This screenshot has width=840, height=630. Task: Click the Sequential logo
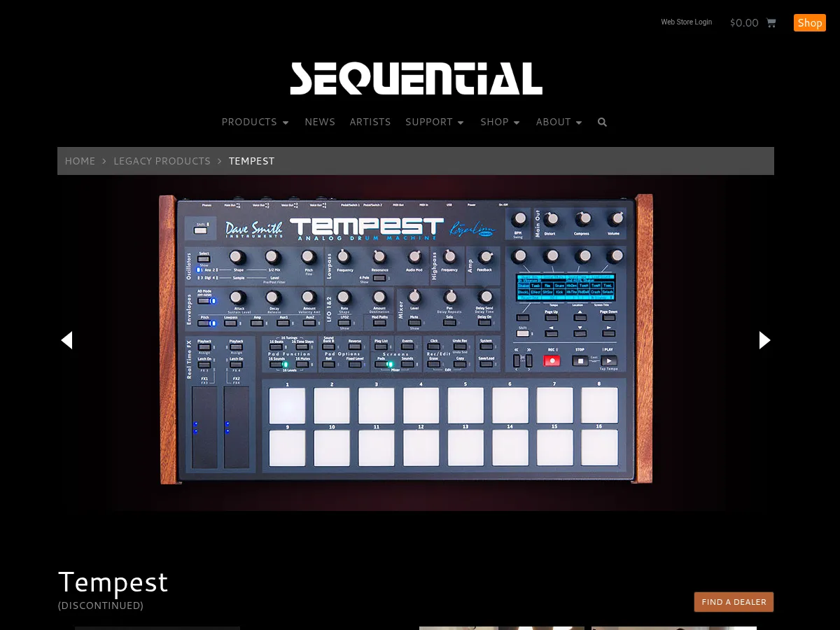tap(416, 78)
